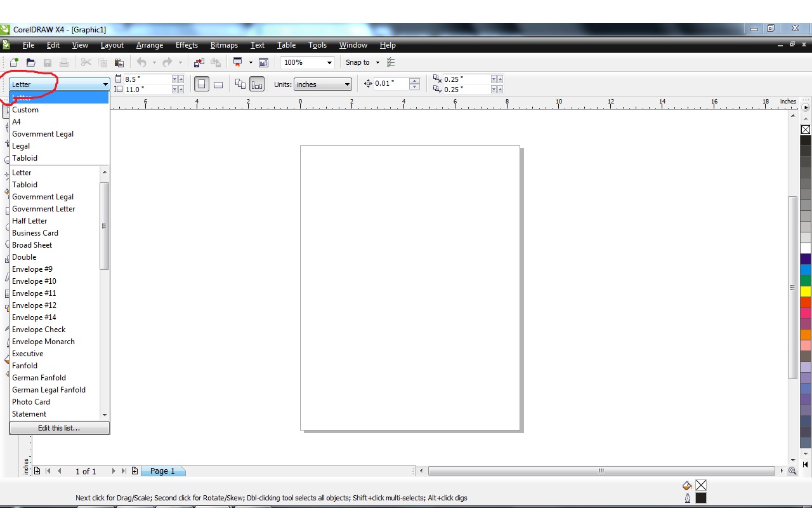Image resolution: width=812 pixels, height=508 pixels.
Task: Open the Layout menu
Action: coord(112,45)
